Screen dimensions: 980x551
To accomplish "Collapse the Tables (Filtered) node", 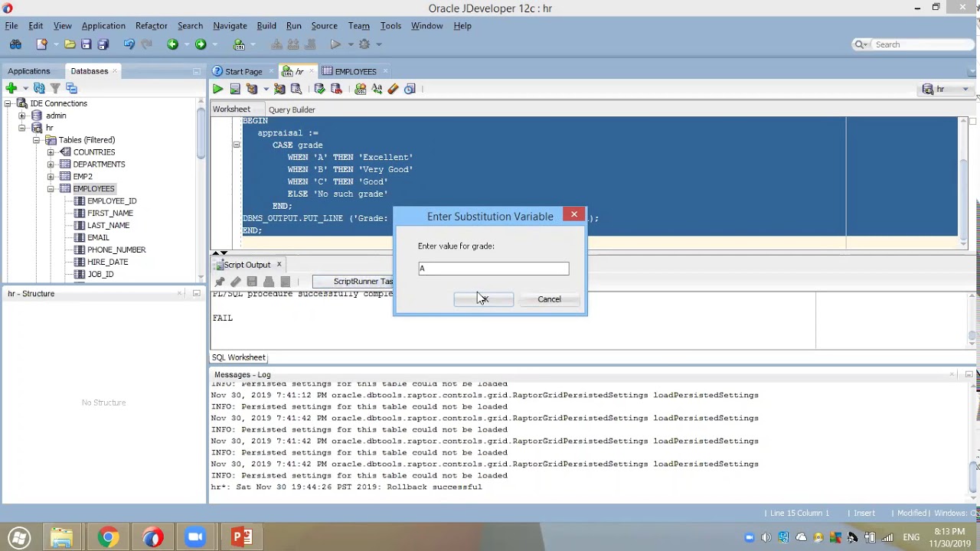I will click(x=36, y=140).
